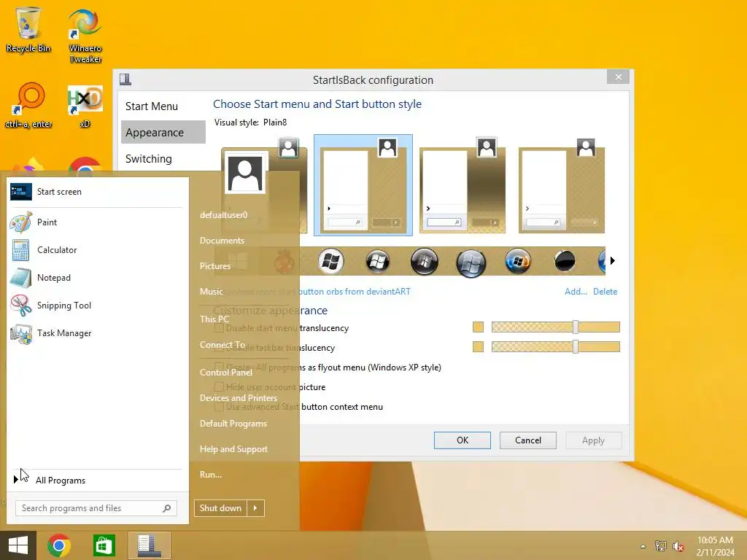Click the Add... orb link
This screenshot has width=747, height=560.
(576, 292)
